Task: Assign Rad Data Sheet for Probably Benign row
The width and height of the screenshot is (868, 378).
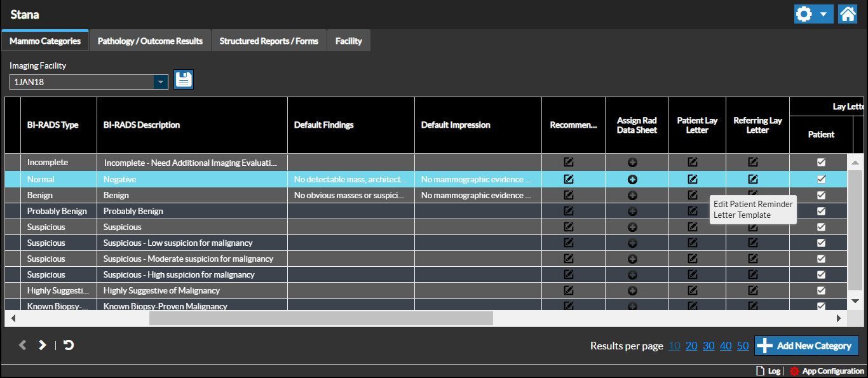Action: point(632,211)
